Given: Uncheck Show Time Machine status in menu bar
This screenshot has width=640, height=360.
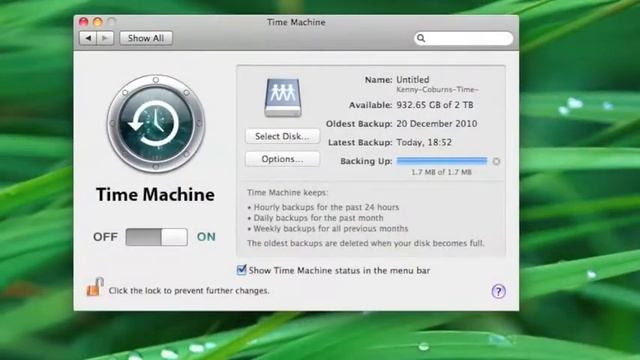Looking at the screenshot, I should pos(241,270).
